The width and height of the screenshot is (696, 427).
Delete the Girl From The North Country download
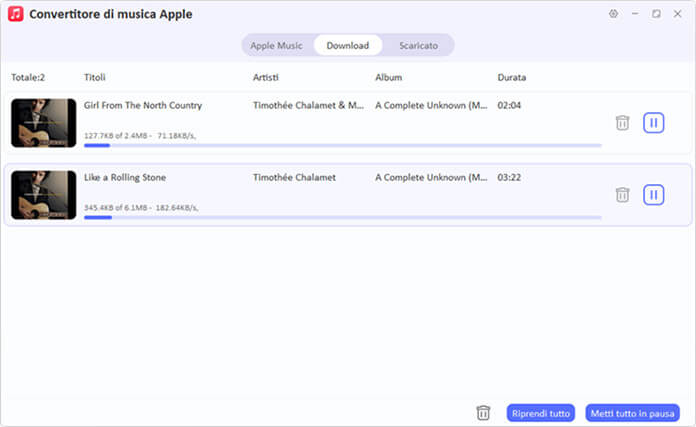click(x=622, y=123)
